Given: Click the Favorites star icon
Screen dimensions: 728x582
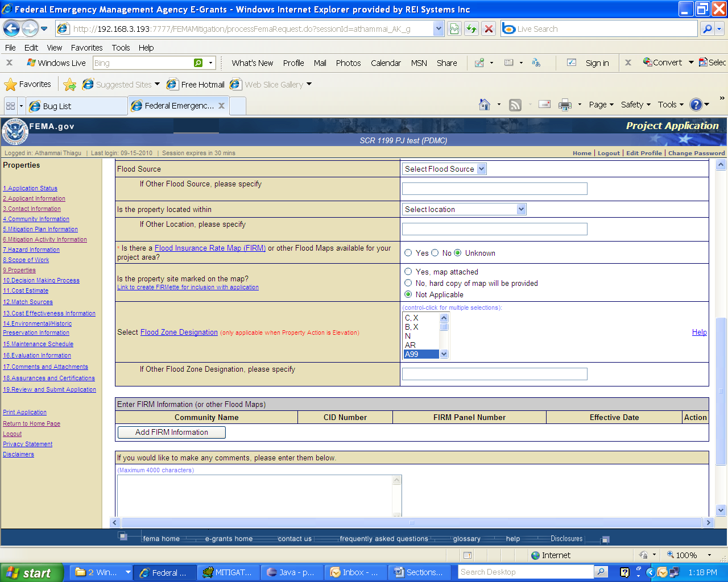Looking at the screenshot, I should (11, 85).
